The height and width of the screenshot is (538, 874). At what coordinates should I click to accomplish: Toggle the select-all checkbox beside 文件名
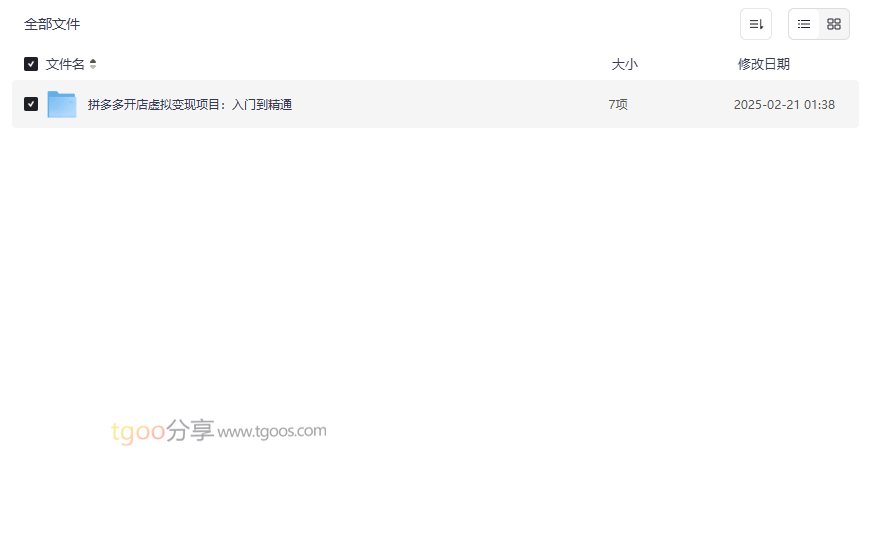click(31, 64)
